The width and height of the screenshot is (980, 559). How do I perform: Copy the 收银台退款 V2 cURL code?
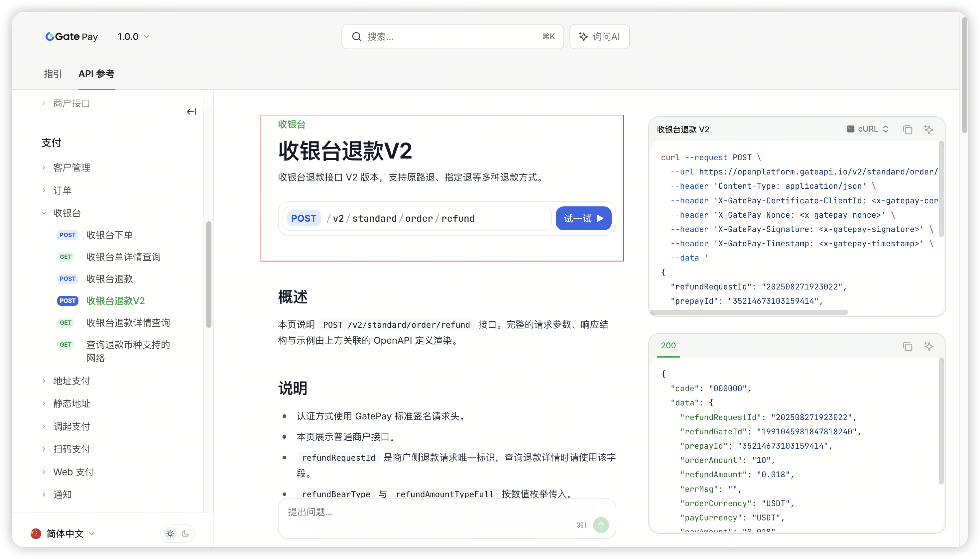click(908, 129)
